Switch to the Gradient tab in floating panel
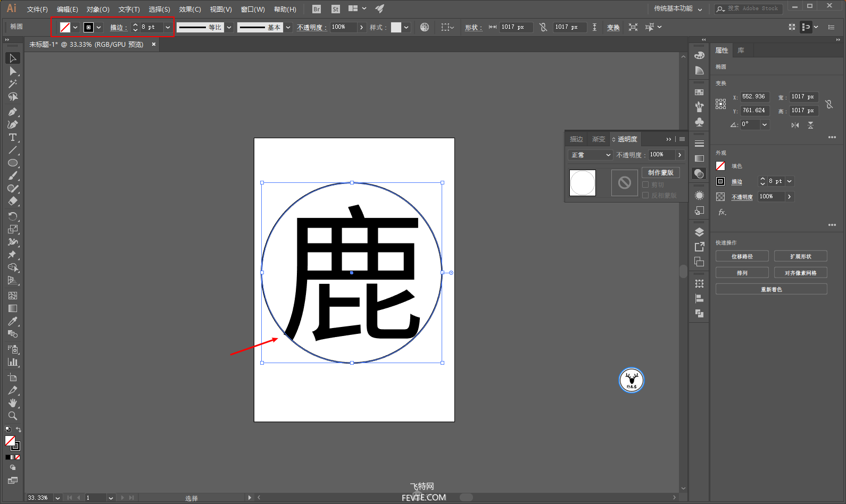The image size is (846, 504). click(599, 139)
